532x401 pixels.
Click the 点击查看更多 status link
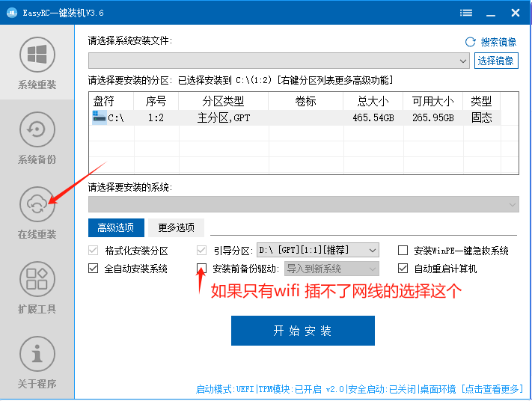[x=492, y=389]
